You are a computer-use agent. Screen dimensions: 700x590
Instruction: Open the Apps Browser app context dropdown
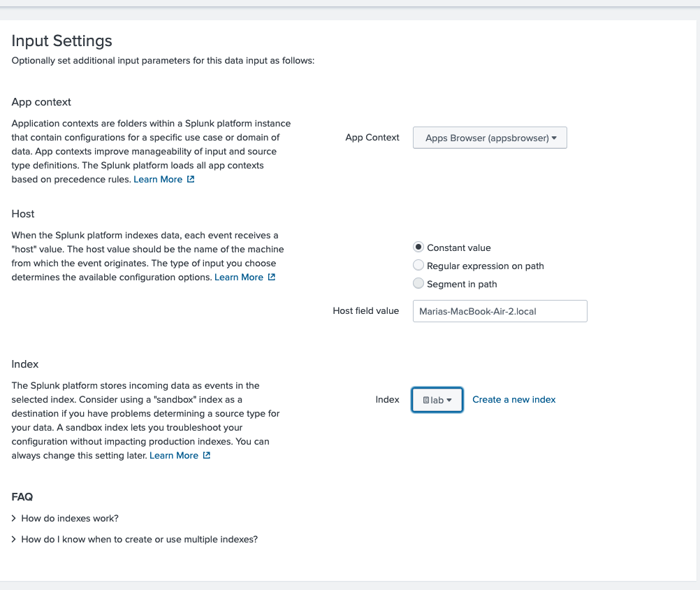(489, 138)
